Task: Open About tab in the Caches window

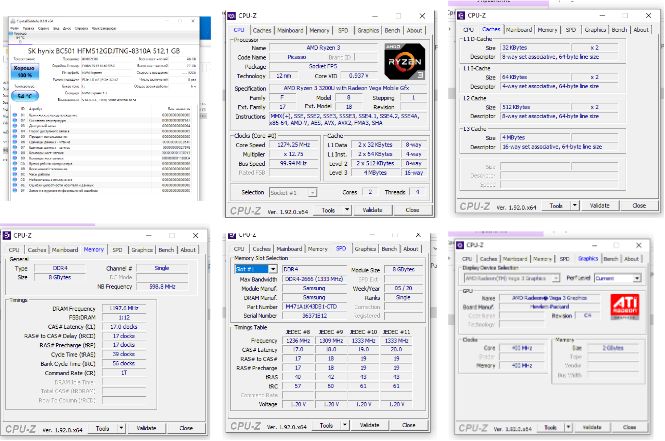Action: pos(641,30)
